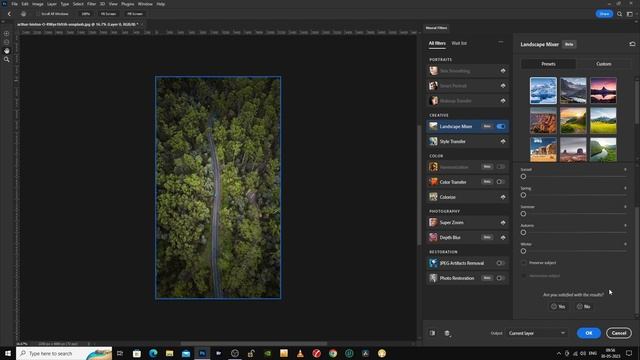Image resolution: width=640 pixels, height=360 pixels.
Task: Enable the Harmonization filter toggle
Action: (501, 167)
